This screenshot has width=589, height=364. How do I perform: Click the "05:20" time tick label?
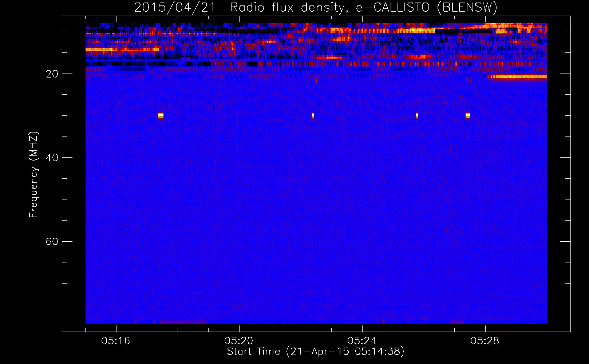click(239, 341)
